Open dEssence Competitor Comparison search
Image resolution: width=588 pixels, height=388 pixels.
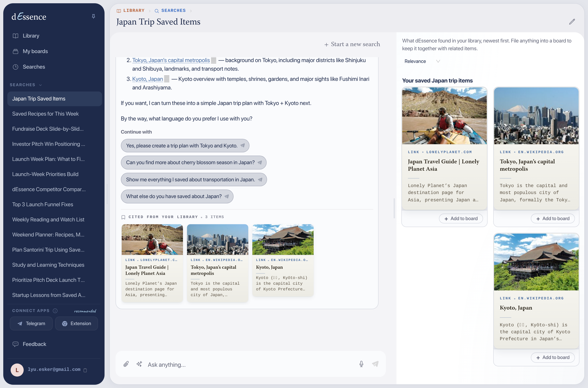pyautogui.click(x=55, y=189)
